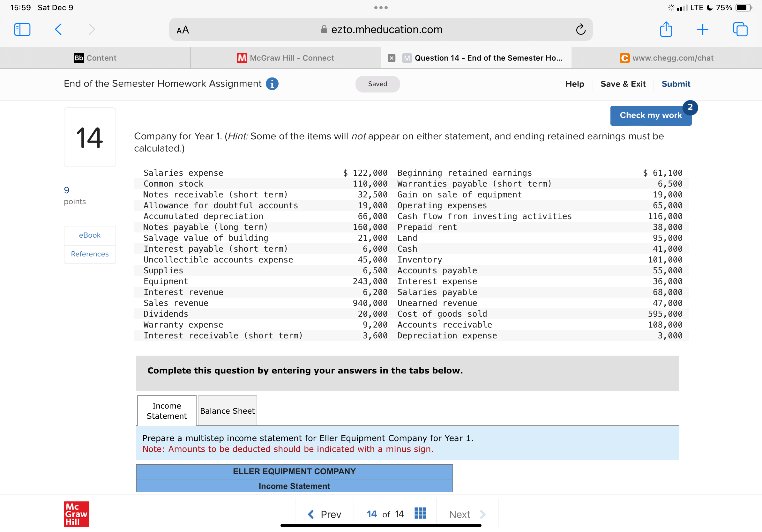Click the assignment info icon
This screenshot has height=532, width=762.
coord(272,84)
